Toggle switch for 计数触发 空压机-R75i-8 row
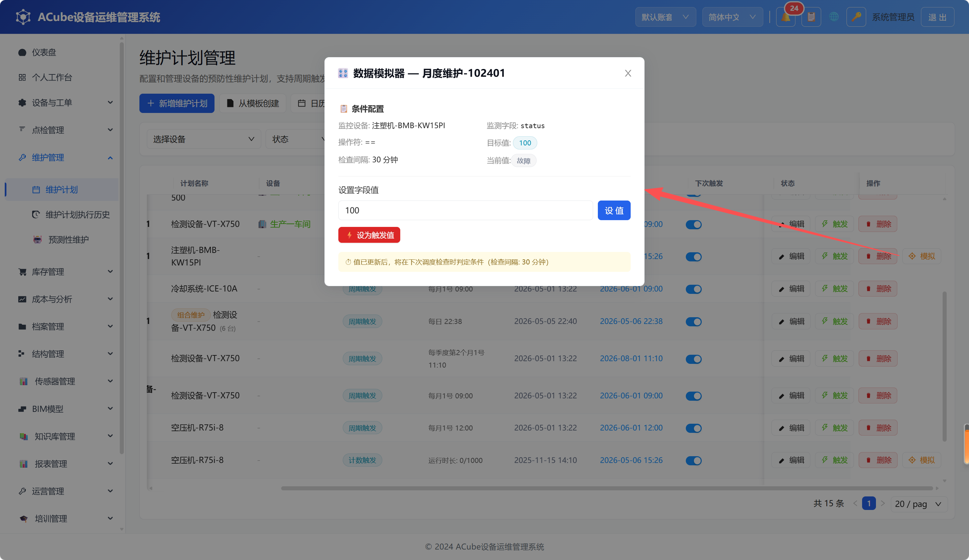Viewport: 969px width, 560px height. tap(693, 461)
